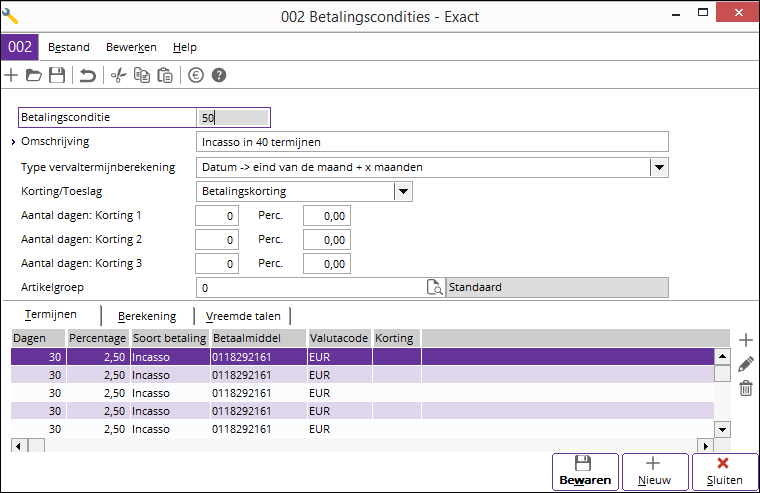Click the Euro currency toolbar icon

pyautogui.click(x=196, y=75)
